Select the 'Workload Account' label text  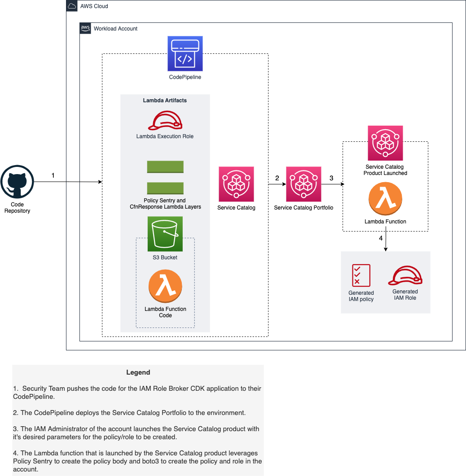pyautogui.click(x=115, y=29)
